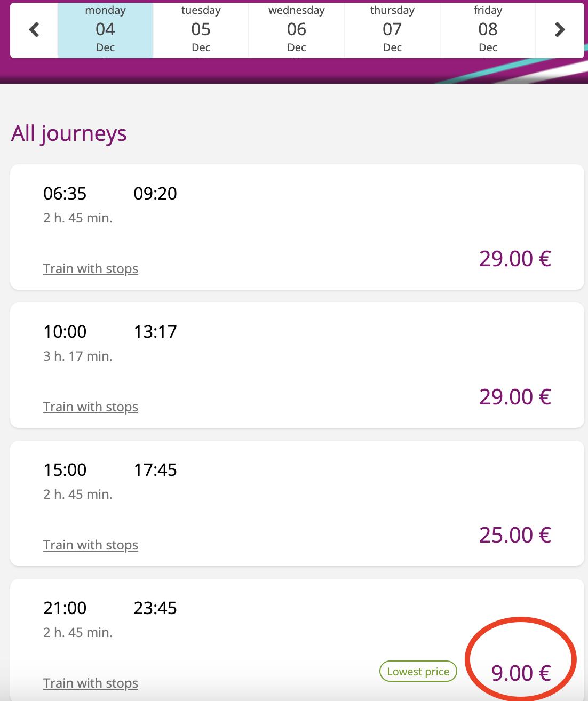Select Friday 08 Dec tab
This screenshot has height=701, width=588.
pos(488,30)
